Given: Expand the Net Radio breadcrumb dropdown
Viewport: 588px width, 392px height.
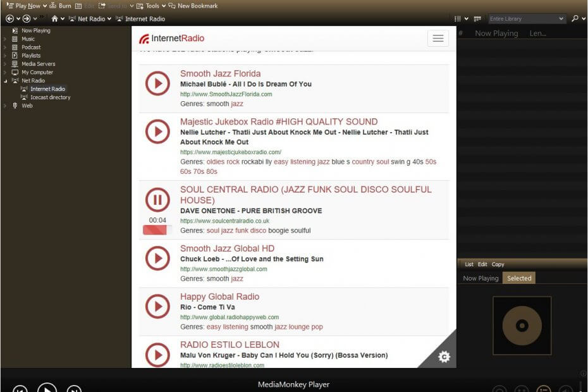Looking at the screenshot, I should (109, 19).
